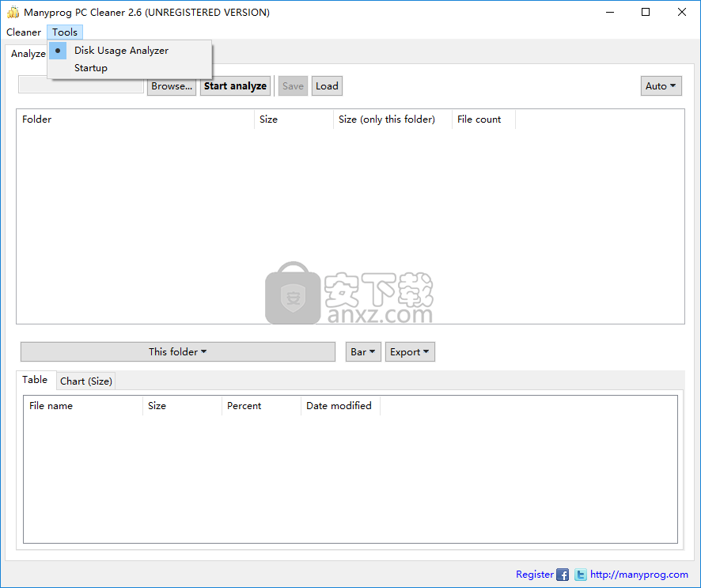Open the This folder dropdown
Image resolution: width=701 pixels, height=588 pixels.
178,352
